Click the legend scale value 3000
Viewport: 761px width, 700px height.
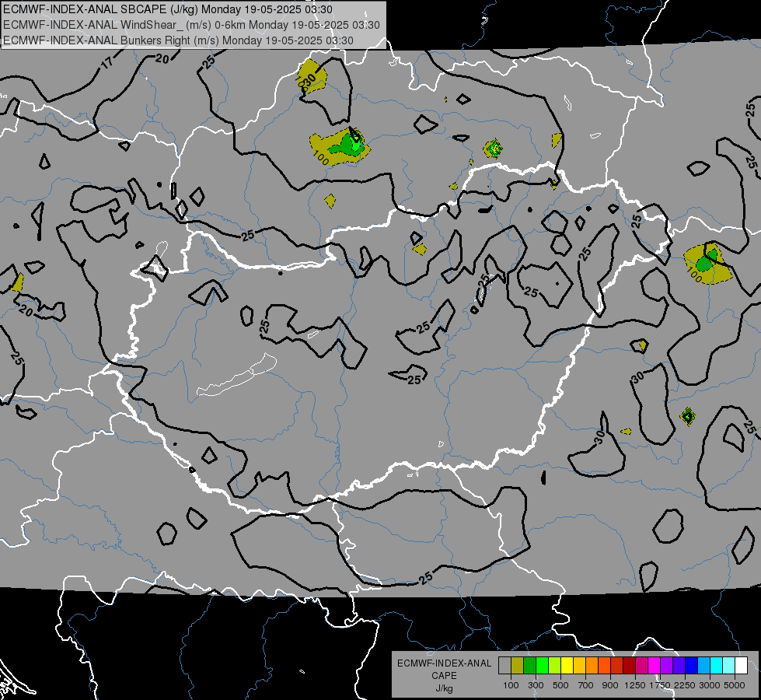point(710,685)
